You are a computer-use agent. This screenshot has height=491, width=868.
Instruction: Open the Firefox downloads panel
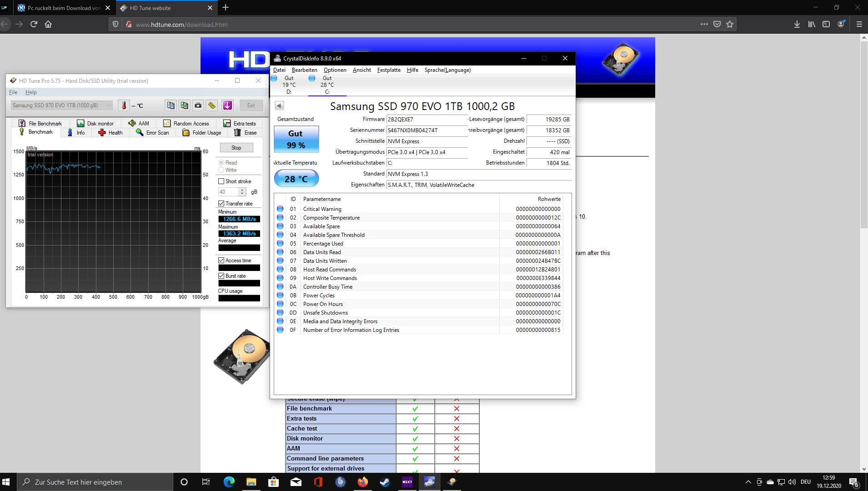(797, 24)
